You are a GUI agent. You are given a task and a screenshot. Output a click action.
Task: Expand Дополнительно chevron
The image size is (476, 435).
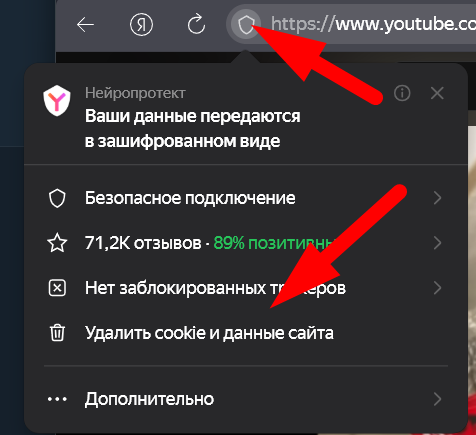click(438, 399)
